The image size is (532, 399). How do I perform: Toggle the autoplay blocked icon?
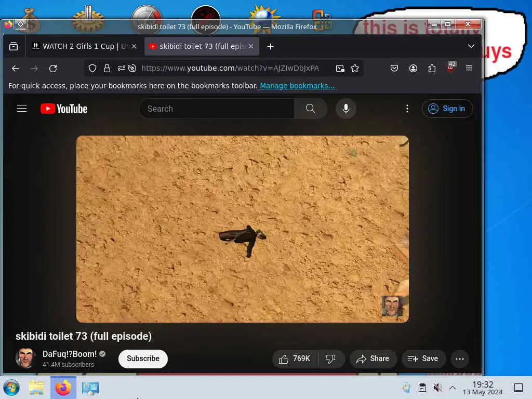132,68
